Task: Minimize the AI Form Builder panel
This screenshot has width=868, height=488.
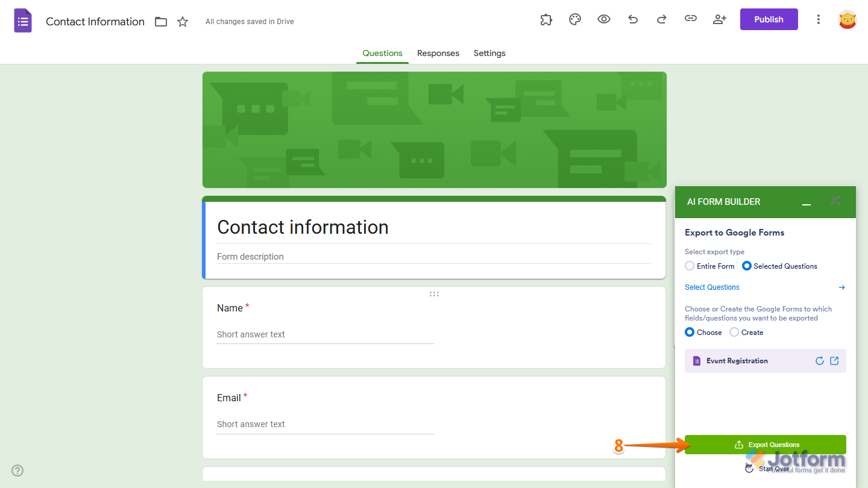Action: coord(806,202)
